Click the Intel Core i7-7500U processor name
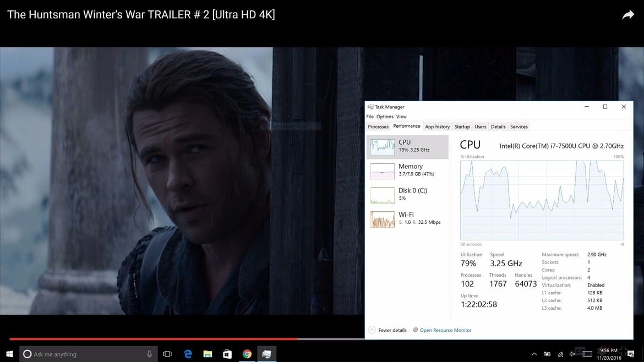This screenshot has height=362, width=644. tap(561, 146)
